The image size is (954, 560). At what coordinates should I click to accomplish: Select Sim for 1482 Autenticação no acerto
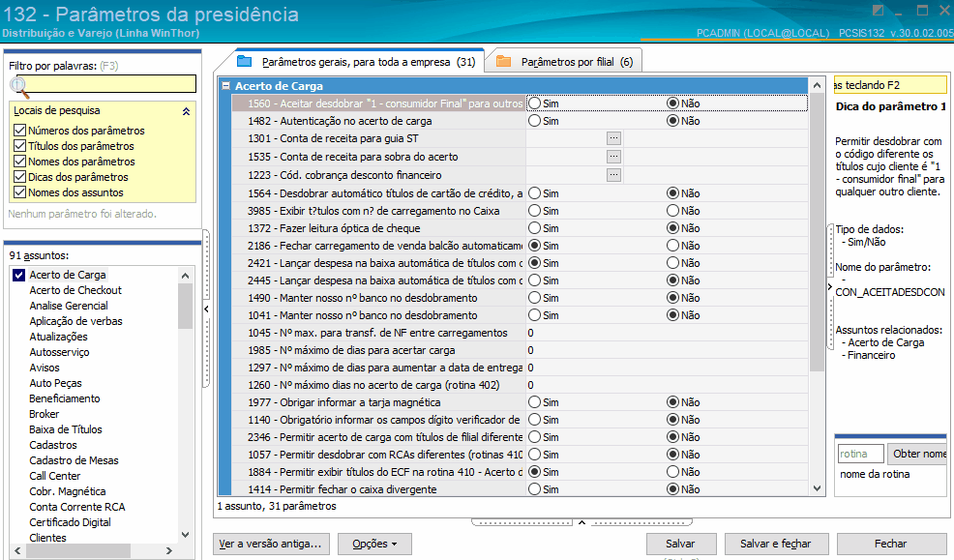point(534,121)
